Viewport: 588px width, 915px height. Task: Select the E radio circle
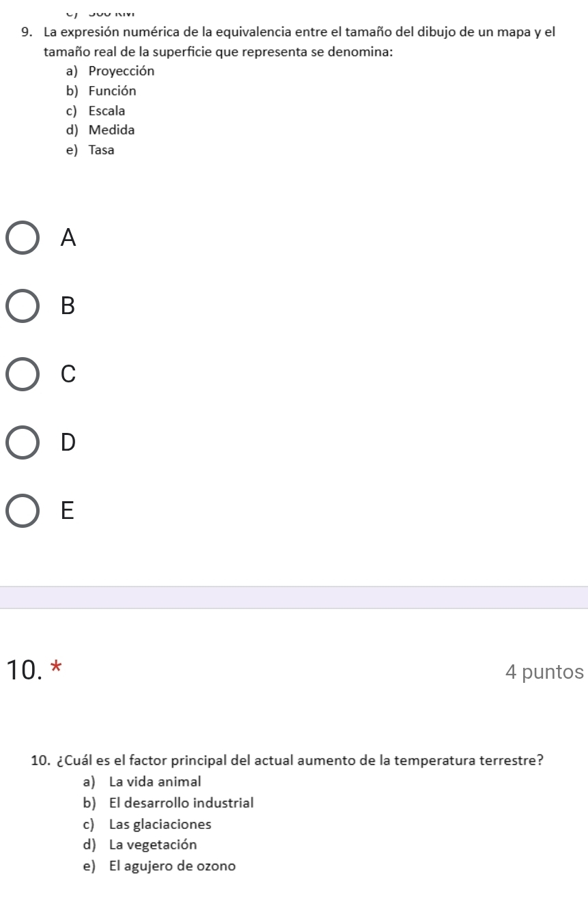24,511
